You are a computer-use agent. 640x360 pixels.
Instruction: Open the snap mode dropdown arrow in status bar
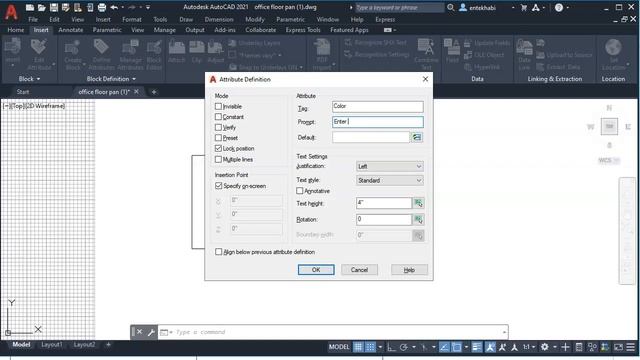(380, 347)
